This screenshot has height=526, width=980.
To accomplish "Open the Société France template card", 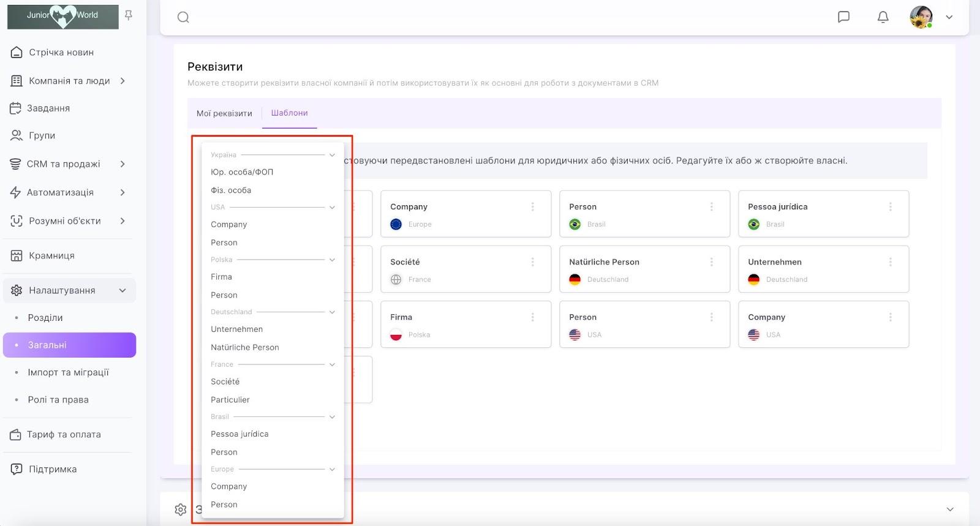I will coord(466,269).
